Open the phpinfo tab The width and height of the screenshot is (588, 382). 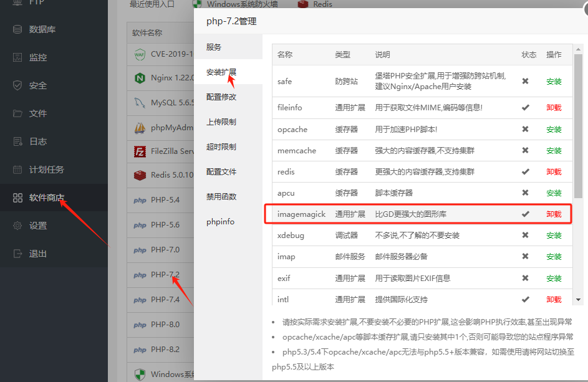[x=228, y=222]
